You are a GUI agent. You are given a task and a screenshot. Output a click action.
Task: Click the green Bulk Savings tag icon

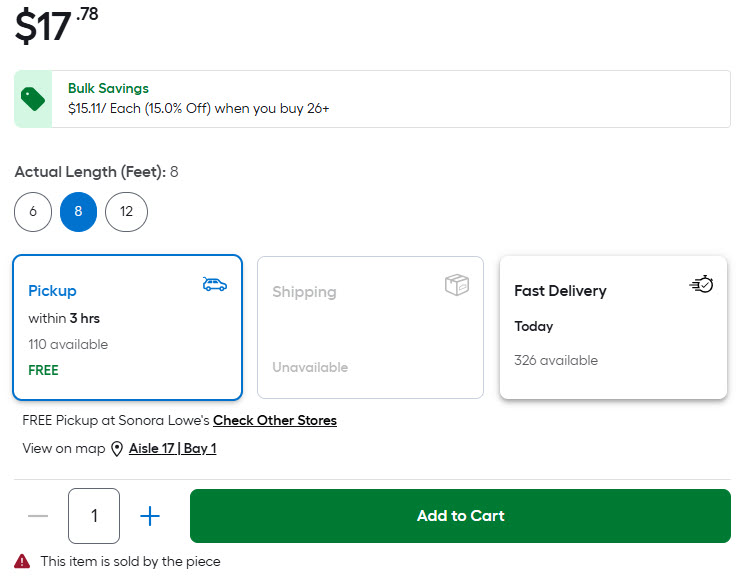tap(33, 99)
